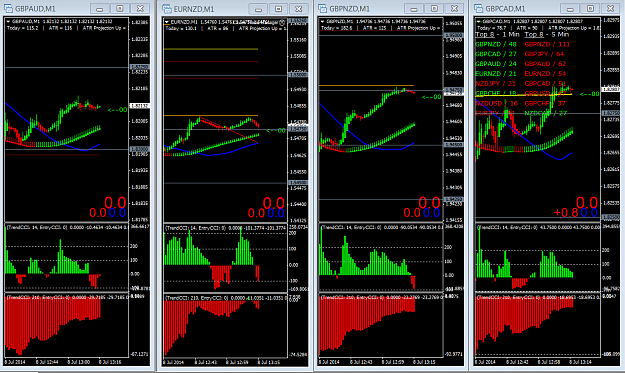Click the GBPAUD,M1 window title text
Screen dimensions: 625x373
click(35, 8)
